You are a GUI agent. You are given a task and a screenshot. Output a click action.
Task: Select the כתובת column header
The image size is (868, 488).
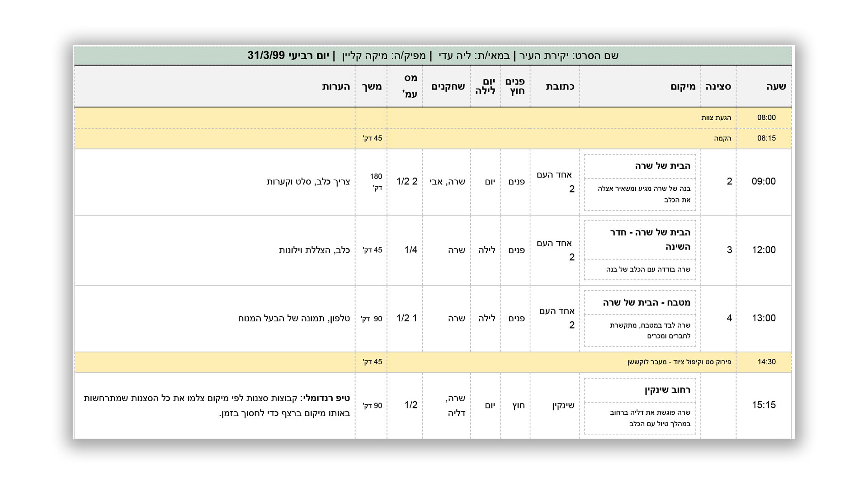click(560, 87)
